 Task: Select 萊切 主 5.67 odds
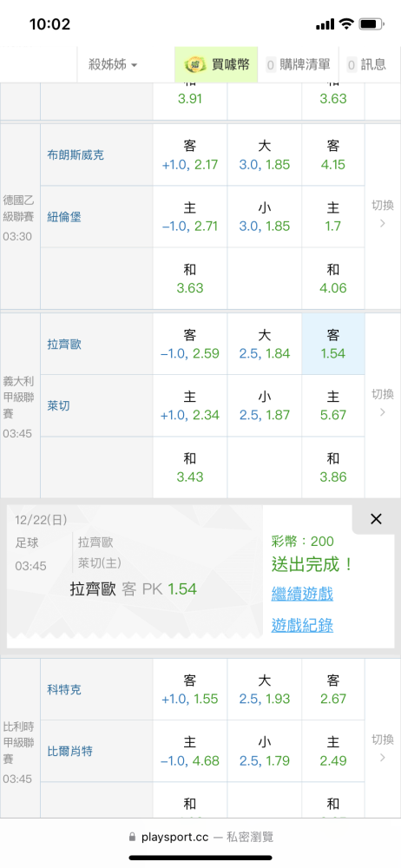333,405
